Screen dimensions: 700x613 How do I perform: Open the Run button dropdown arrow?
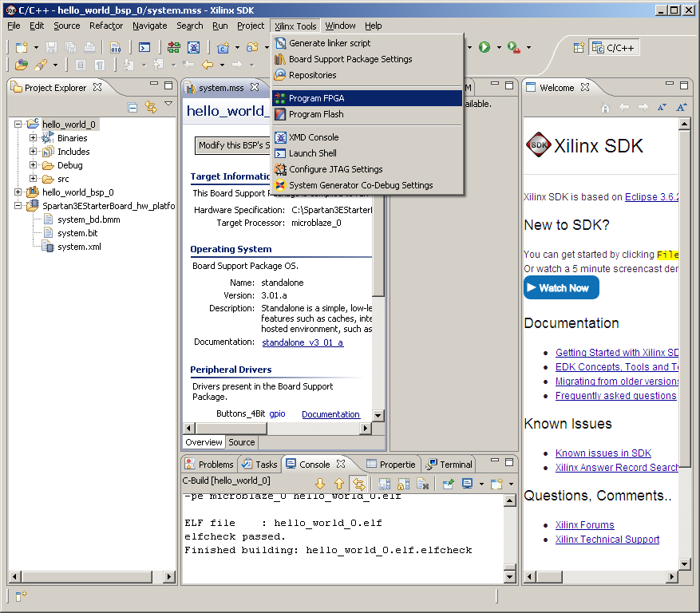(499, 47)
